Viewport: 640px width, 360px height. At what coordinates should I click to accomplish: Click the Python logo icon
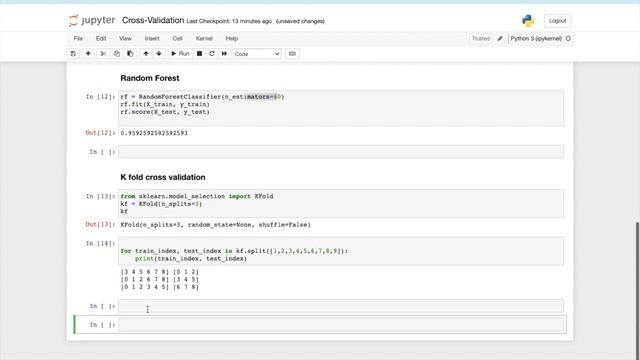(528, 21)
